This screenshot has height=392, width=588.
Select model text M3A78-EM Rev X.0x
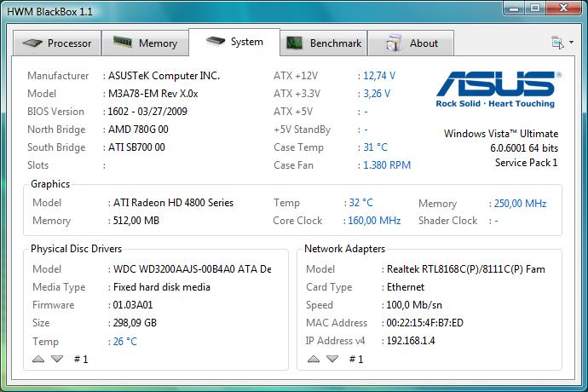[x=153, y=94]
